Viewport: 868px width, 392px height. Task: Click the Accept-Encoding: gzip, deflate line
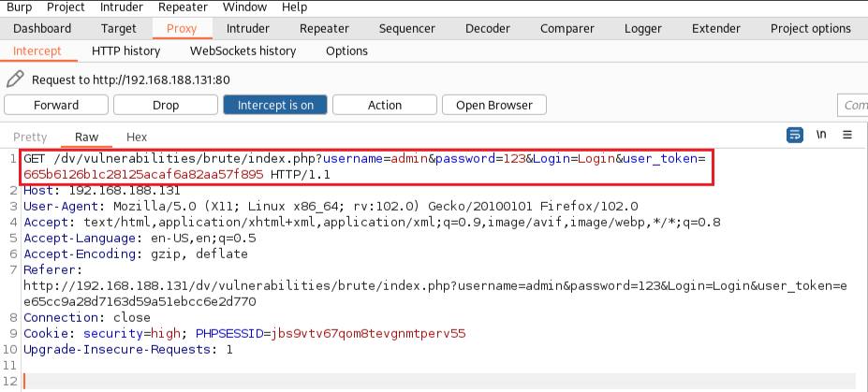pos(136,254)
